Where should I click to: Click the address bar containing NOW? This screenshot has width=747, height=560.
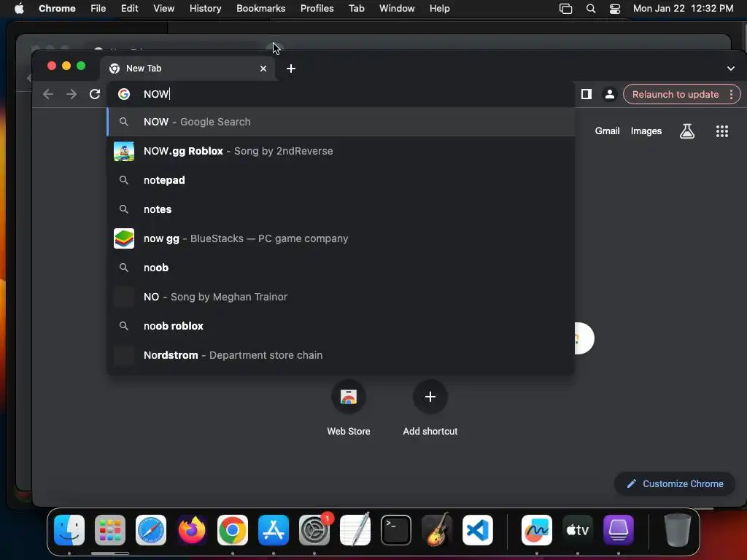tap(341, 94)
